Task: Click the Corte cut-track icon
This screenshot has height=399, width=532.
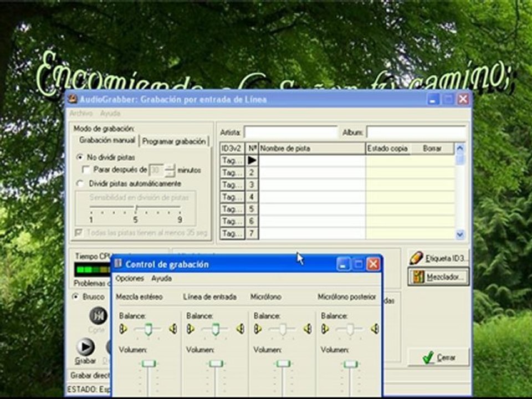Action: coord(99,315)
